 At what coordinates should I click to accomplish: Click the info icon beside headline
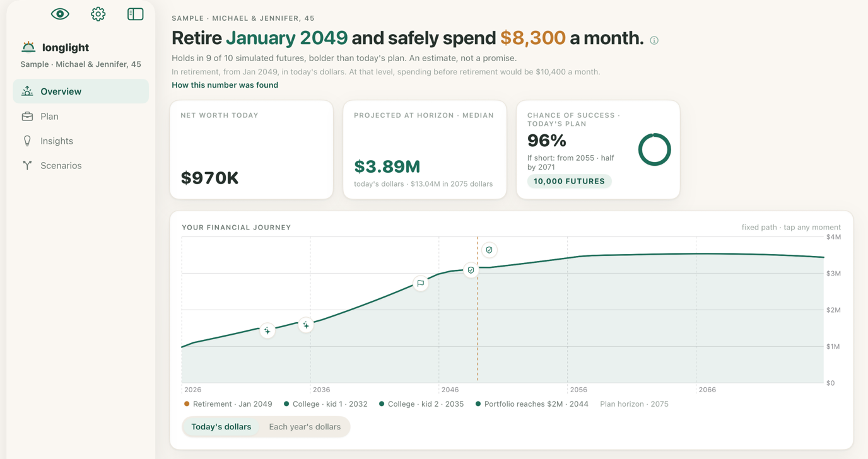coord(654,40)
